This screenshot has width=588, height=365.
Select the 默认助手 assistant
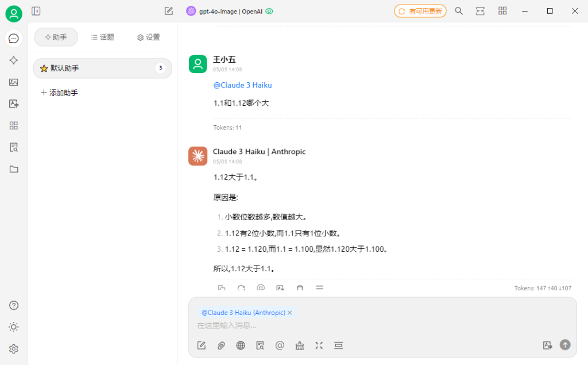pyautogui.click(x=102, y=68)
